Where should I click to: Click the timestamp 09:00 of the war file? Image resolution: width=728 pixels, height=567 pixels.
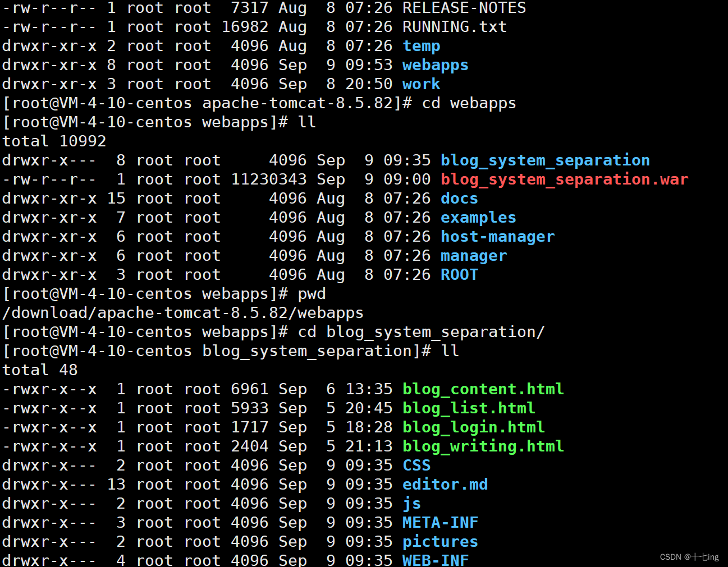(407, 179)
